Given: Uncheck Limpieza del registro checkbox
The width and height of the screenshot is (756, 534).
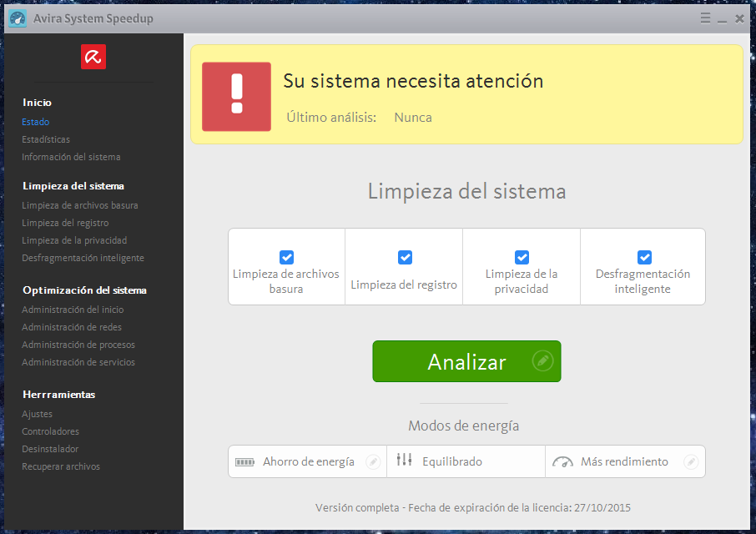Looking at the screenshot, I should click(405, 257).
